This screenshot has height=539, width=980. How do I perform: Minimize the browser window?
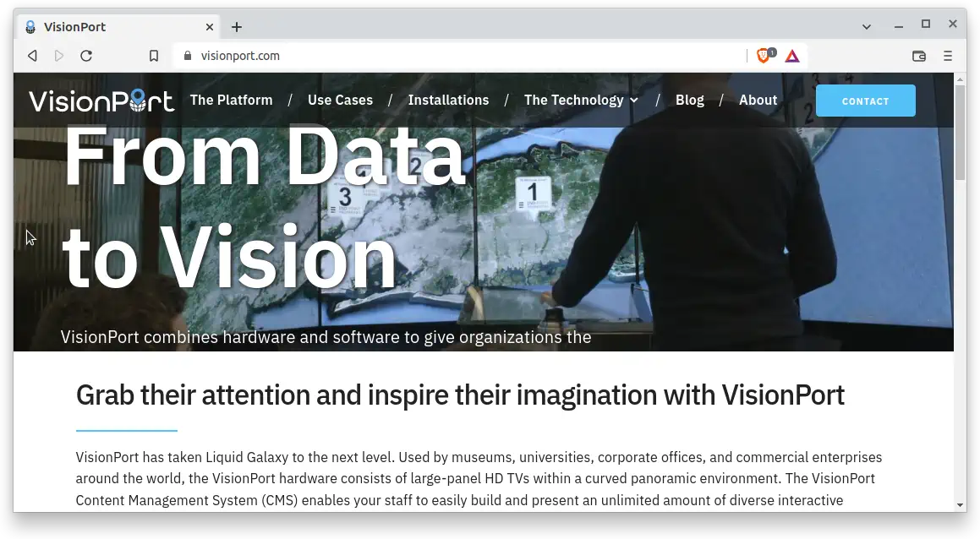(899, 26)
